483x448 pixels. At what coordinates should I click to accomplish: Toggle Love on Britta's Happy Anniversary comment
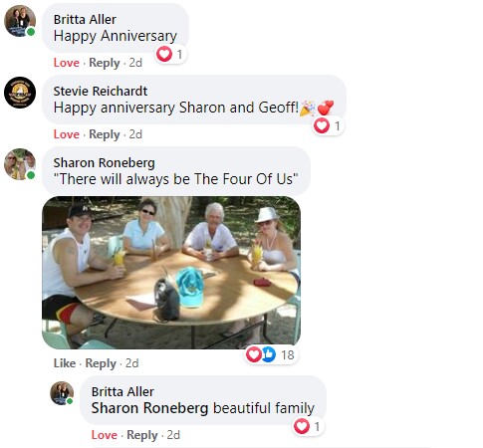click(67, 63)
